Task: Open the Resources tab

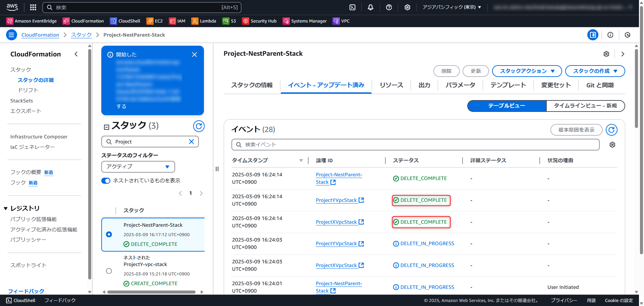Action: pos(391,85)
